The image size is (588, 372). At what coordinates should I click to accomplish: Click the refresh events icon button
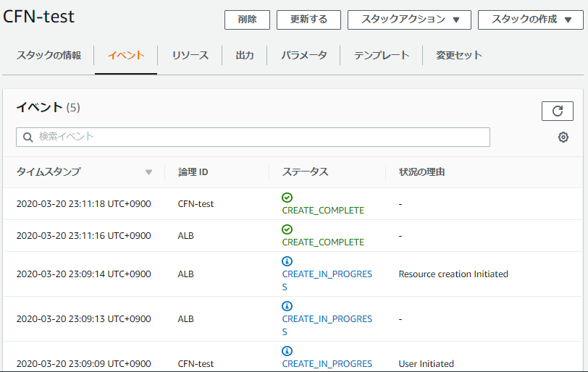click(558, 111)
